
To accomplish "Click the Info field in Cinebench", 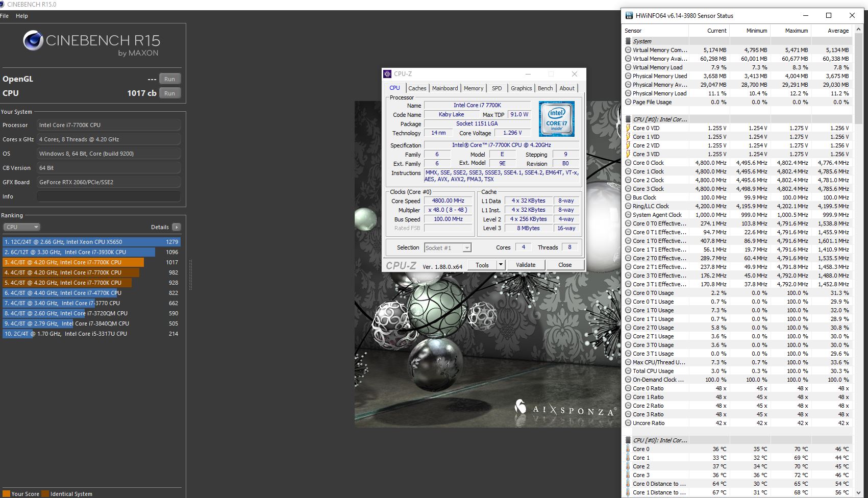I will 109,196.
